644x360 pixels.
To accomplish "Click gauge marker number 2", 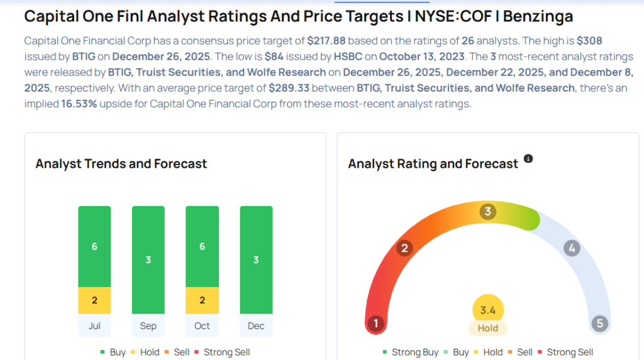I will [404, 248].
